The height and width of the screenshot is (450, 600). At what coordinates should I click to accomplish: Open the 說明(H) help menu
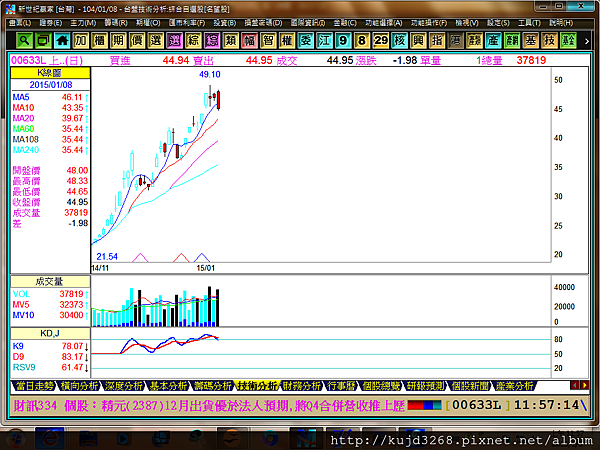561,23
